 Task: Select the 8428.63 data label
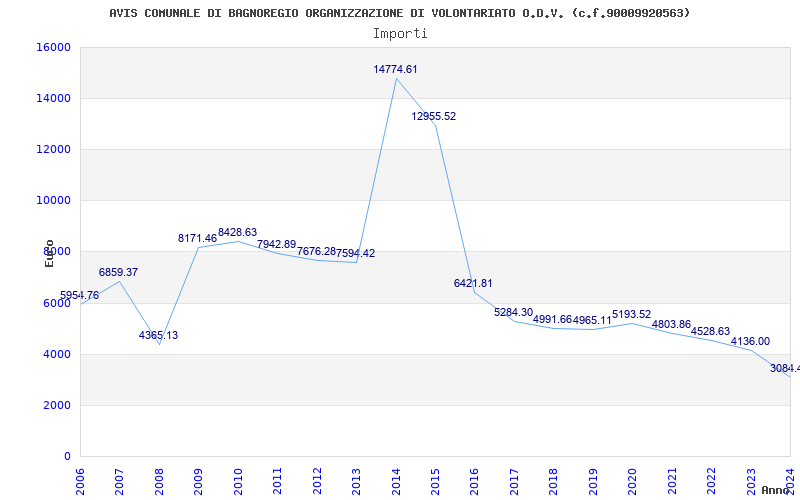tap(237, 232)
